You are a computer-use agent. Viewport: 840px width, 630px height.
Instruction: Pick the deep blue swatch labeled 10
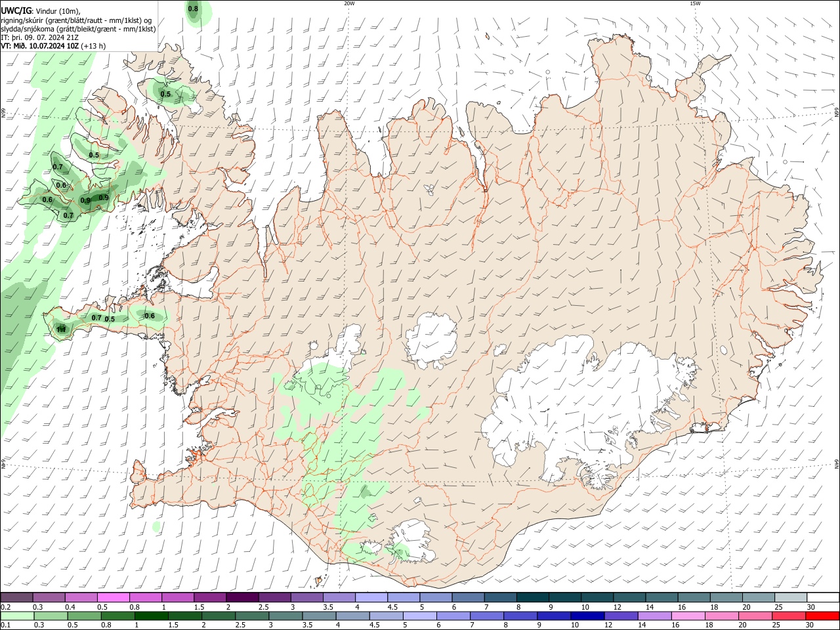pos(587,616)
